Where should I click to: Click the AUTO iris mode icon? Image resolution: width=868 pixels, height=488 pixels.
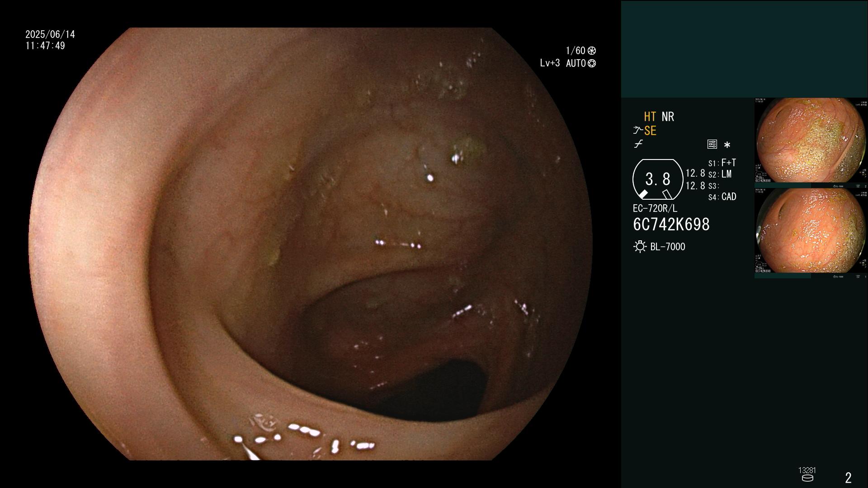(x=592, y=63)
